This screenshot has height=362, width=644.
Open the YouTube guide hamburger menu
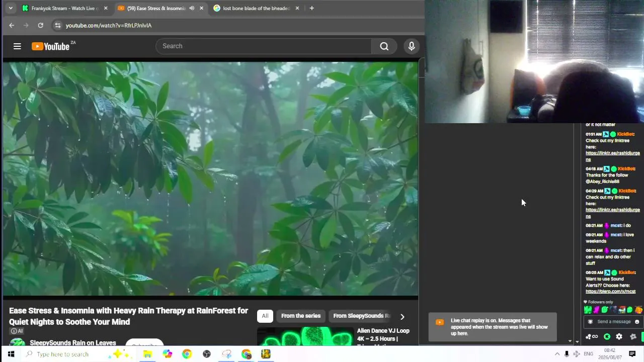17,46
